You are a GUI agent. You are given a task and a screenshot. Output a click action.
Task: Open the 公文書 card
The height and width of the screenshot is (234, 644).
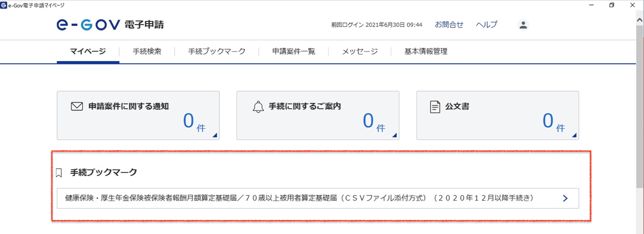click(497, 115)
